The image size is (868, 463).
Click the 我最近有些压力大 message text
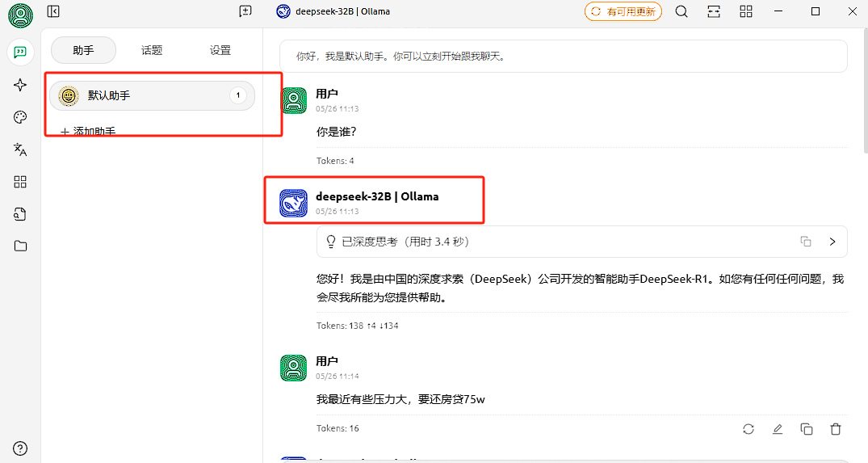pos(400,399)
